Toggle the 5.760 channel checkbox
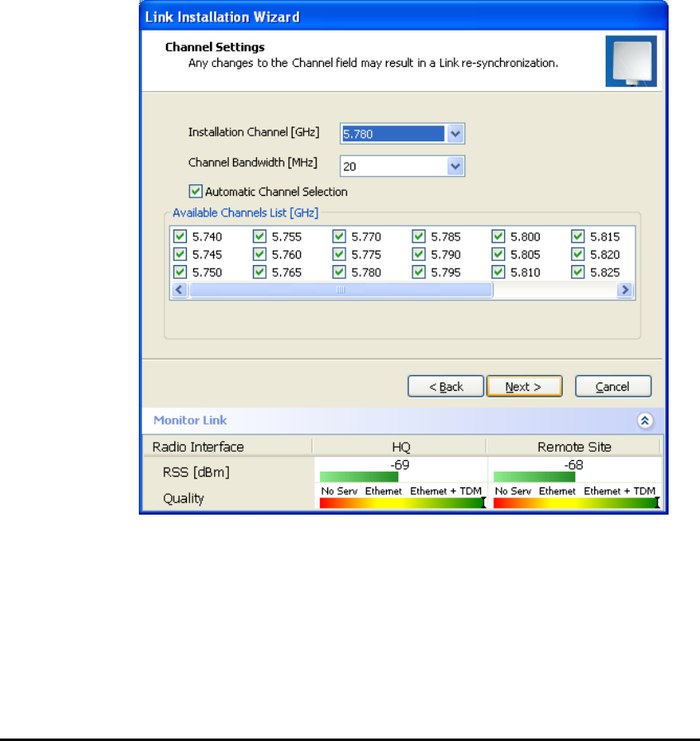The width and height of the screenshot is (700, 741). tap(260, 254)
